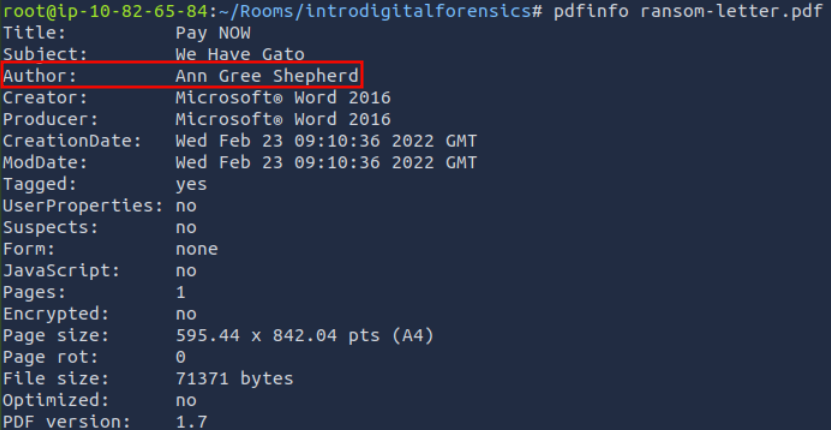Click the CreationDate timestamp value
This screenshot has height=430, width=831.
325,141
